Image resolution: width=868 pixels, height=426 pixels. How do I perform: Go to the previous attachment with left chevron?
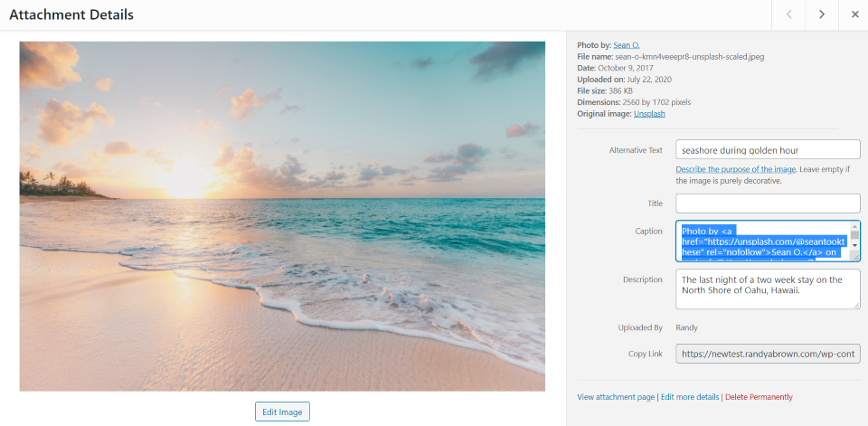pos(788,15)
